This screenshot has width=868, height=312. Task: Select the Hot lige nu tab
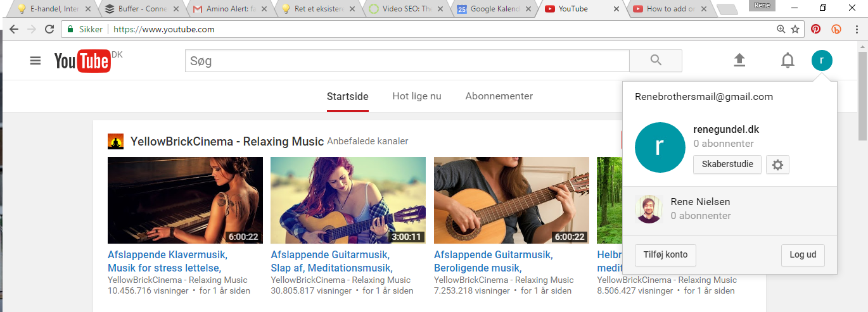click(x=417, y=96)
